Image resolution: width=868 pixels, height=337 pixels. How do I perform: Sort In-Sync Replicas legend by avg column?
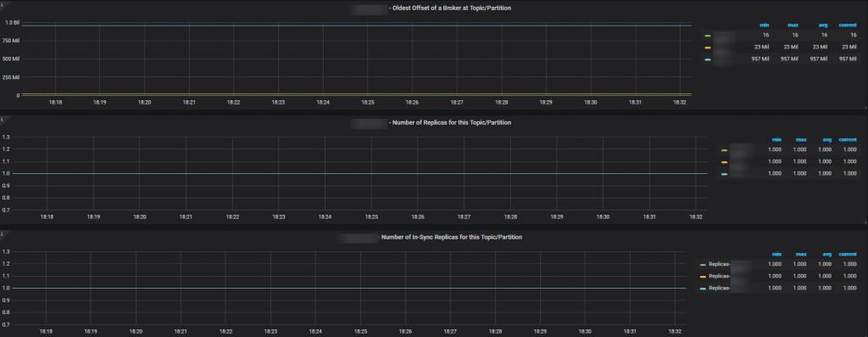point(826,255)
